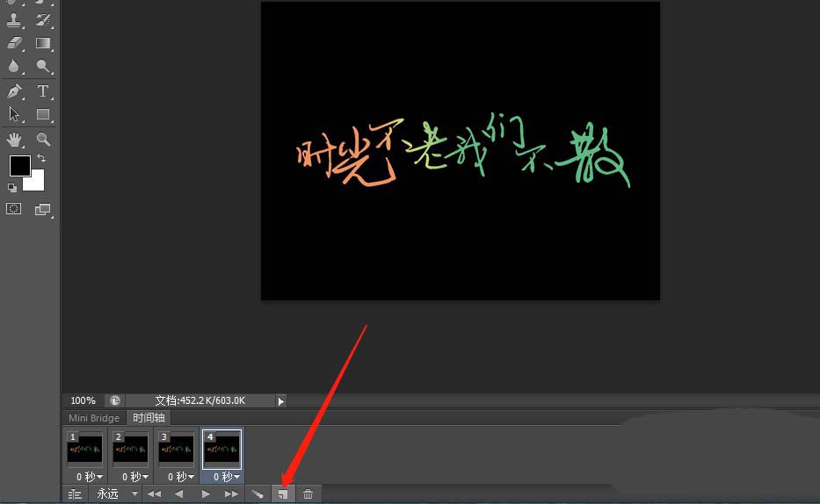Click the 100% zoom level field
Screen dimensions: 820x504
(x=83, y=400)
